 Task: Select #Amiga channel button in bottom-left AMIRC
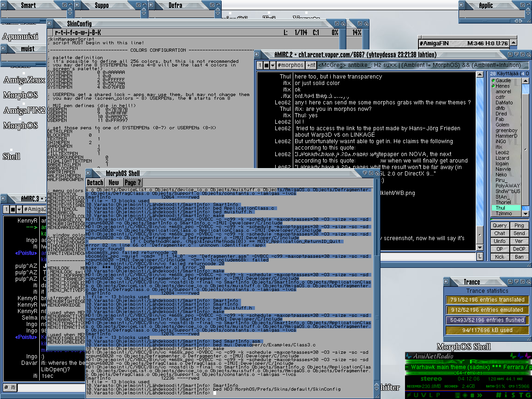tap(35, 209)
